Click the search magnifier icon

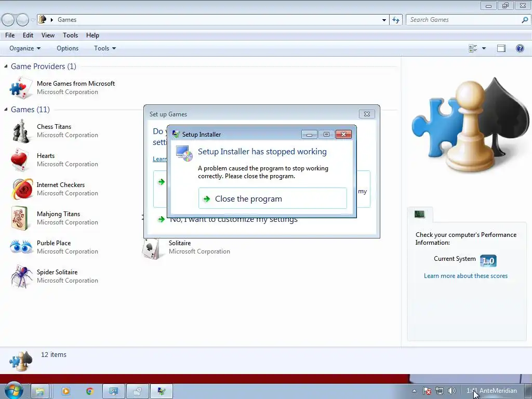[x=525, y=20]
